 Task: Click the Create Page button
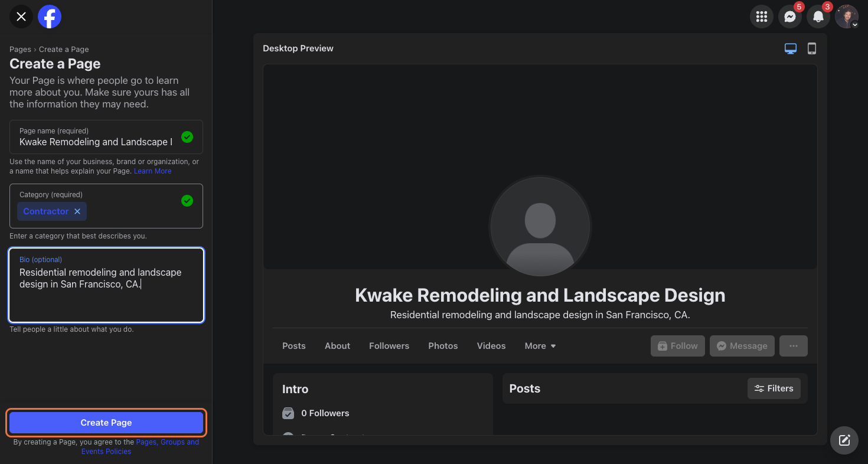pos(106,423)
